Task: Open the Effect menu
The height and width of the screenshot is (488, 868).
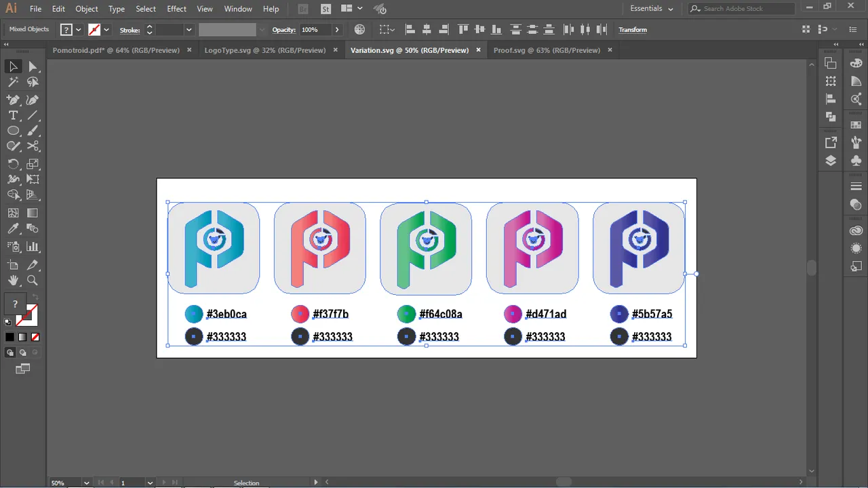Action: coord(176,9)
